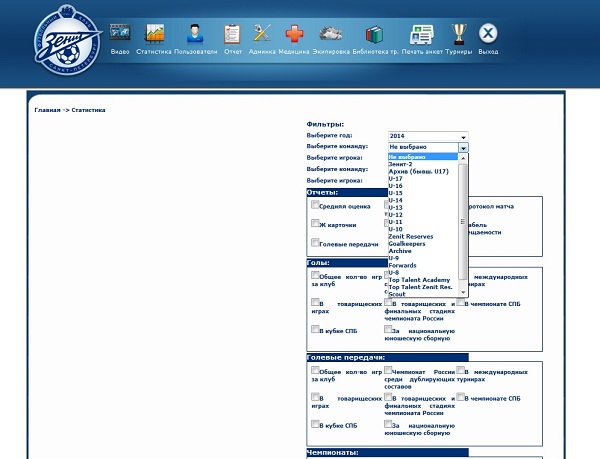Tick 'Общее кол-во игр за клуб' under Голы
600x459 pixels.
315,275
